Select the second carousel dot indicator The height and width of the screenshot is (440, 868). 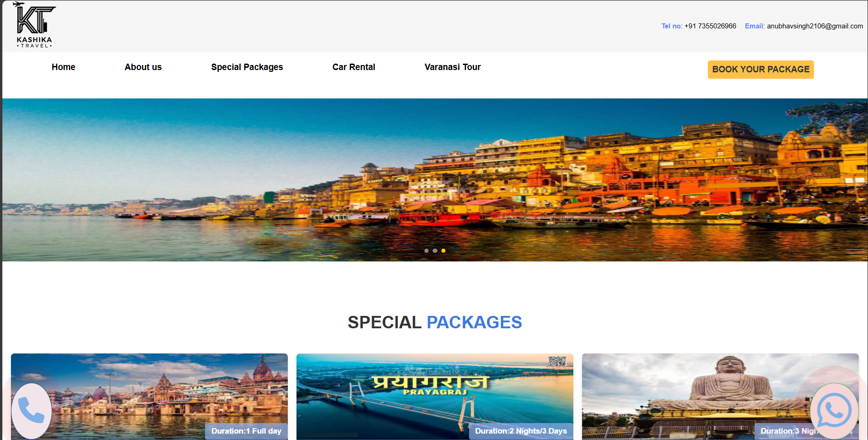click(435, 250)
